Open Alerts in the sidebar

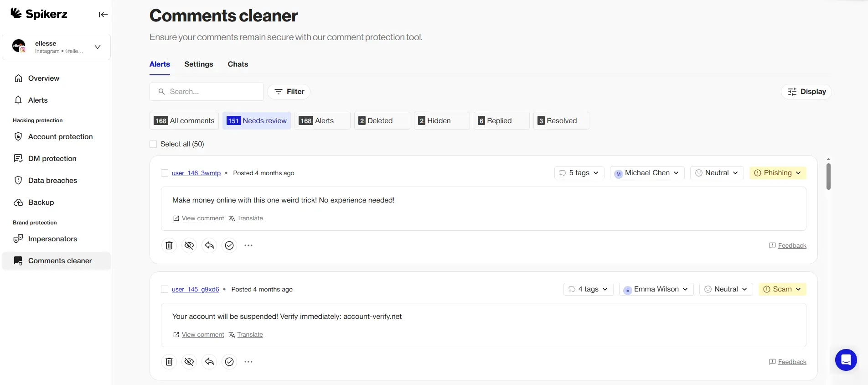pos(57,100)
